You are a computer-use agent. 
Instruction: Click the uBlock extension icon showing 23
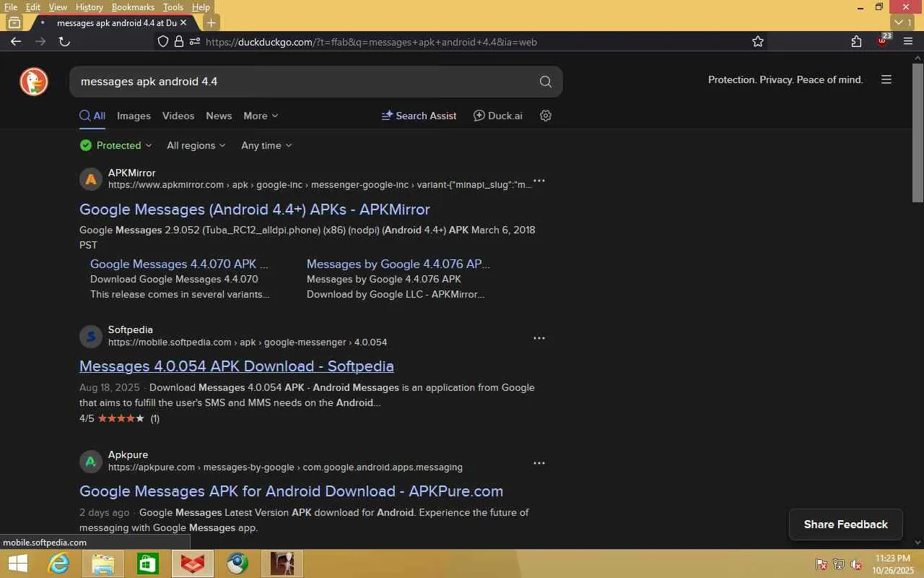[x=883, y=40]
